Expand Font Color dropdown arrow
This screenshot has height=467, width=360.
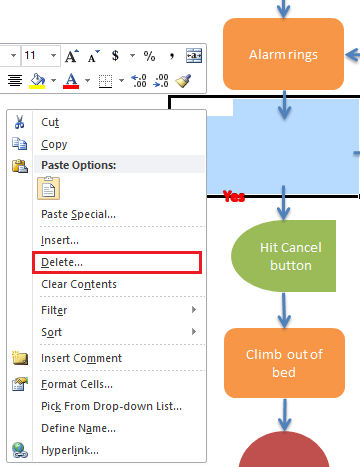pyautogui.click(x=87, y=81)
